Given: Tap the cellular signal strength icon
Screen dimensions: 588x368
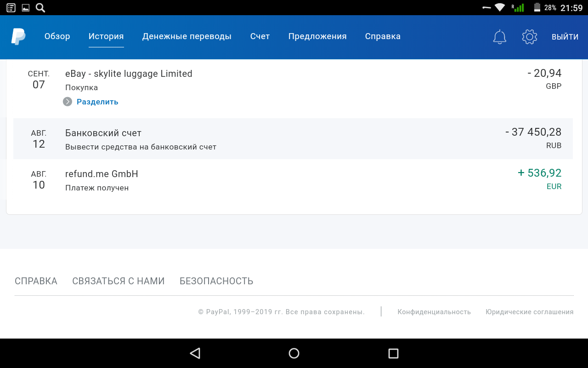Looking at the screenshot, I should pos(518,7).
